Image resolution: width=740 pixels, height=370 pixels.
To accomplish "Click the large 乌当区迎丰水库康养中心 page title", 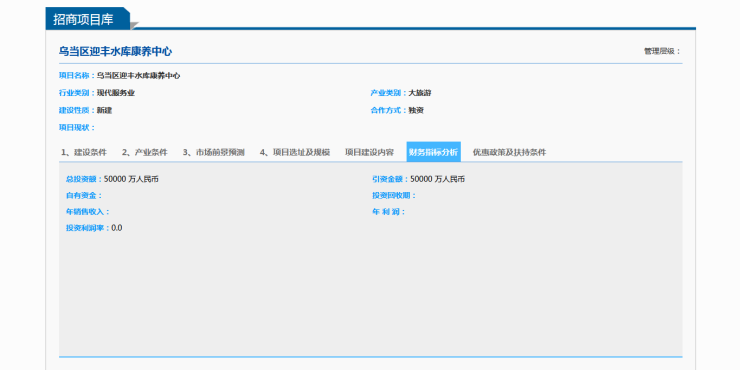I will [x=115, y=52].
